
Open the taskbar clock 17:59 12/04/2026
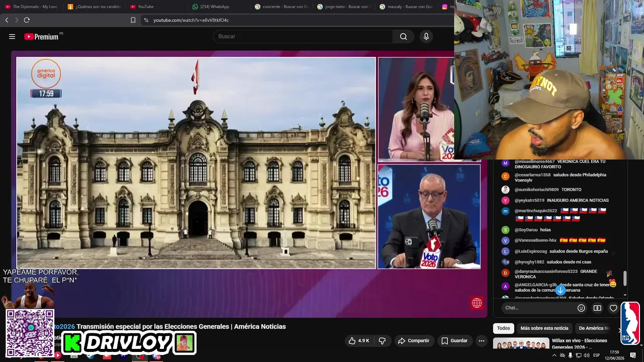614,355
